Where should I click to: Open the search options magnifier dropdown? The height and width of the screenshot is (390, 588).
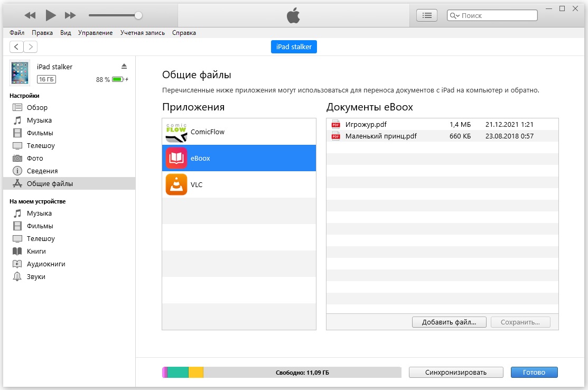(x=454, y=15)
